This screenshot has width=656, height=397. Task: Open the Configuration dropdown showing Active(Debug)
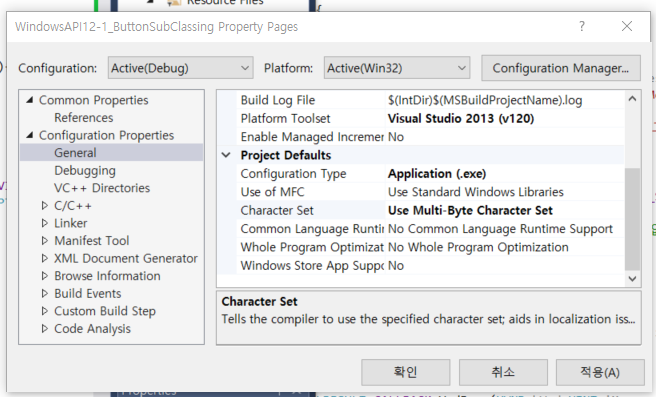click(180, 68)
